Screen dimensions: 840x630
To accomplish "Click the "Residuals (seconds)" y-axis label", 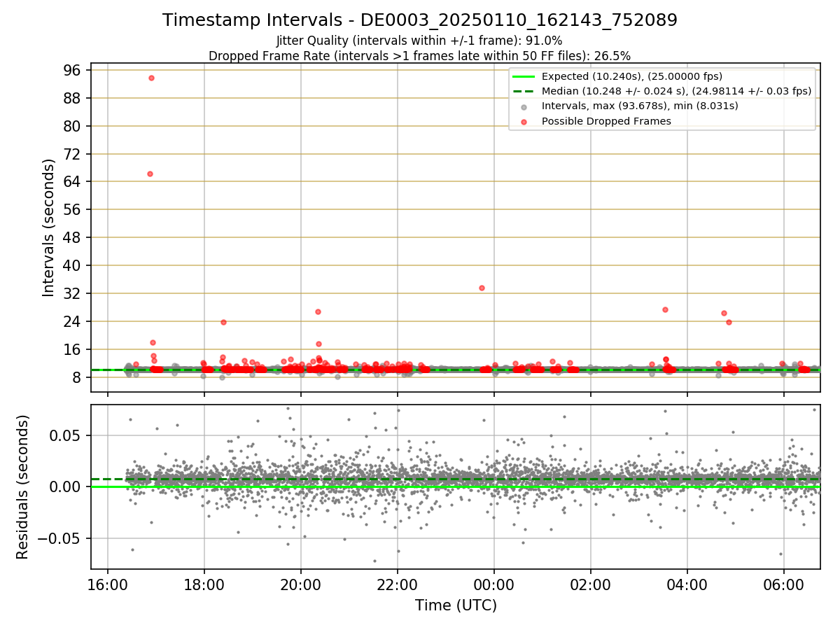I will [x=23, y=486].
